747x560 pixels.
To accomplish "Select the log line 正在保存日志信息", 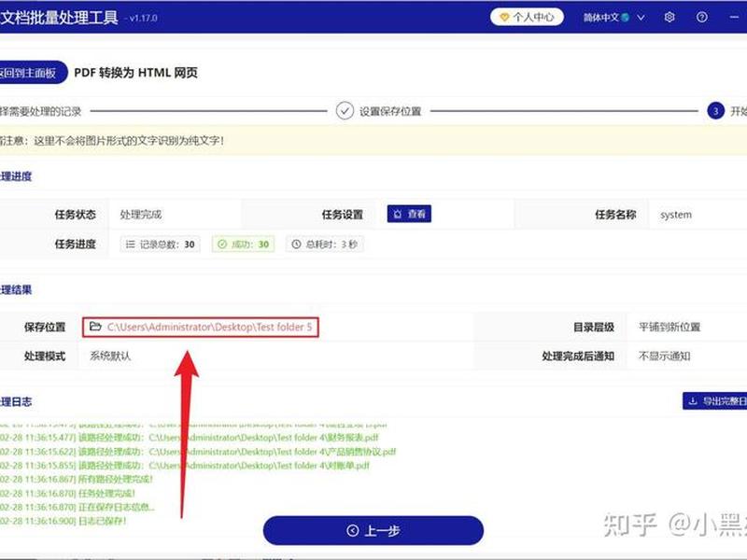I will pos(78,507).
